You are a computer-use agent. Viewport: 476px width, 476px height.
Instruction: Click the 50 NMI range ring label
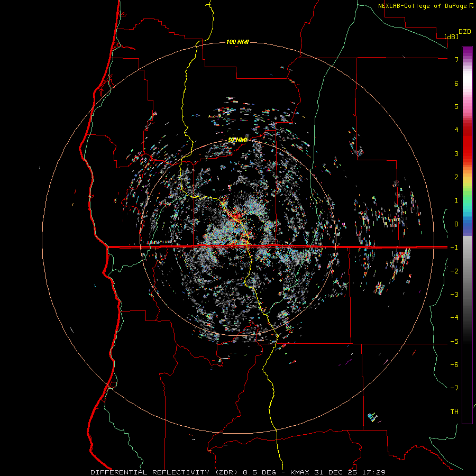coord(237,140)
